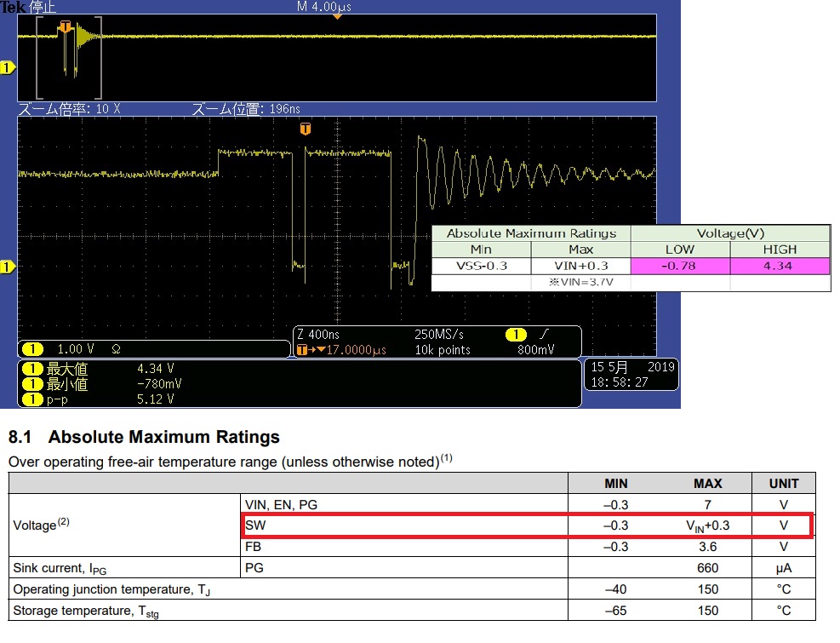Click the magenta -0.78 LOW cell
840x643 pixels.
pos(680,266)
